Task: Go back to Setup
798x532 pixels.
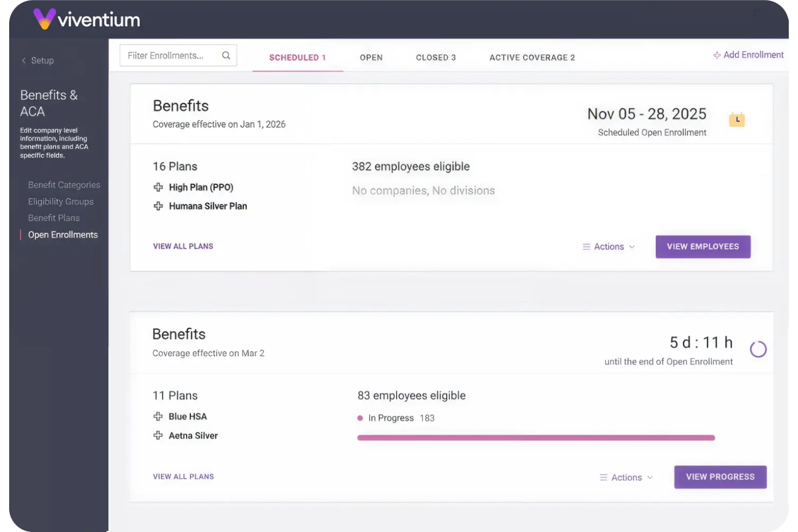Action: 38,60
